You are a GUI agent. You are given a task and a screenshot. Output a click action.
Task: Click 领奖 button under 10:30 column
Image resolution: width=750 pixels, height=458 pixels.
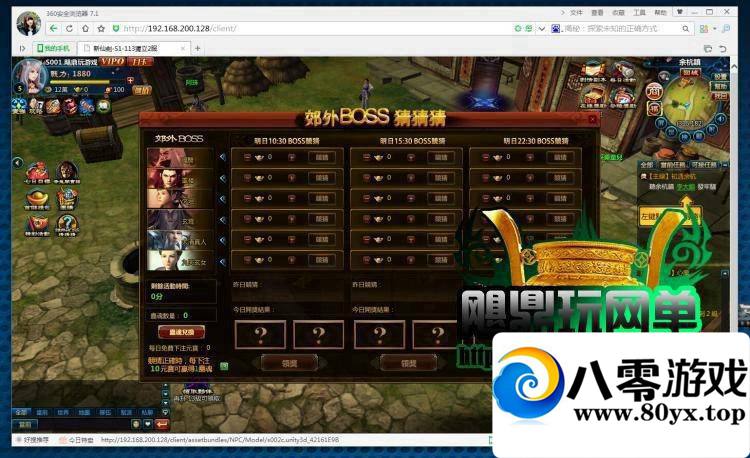[x=289, y=363]
